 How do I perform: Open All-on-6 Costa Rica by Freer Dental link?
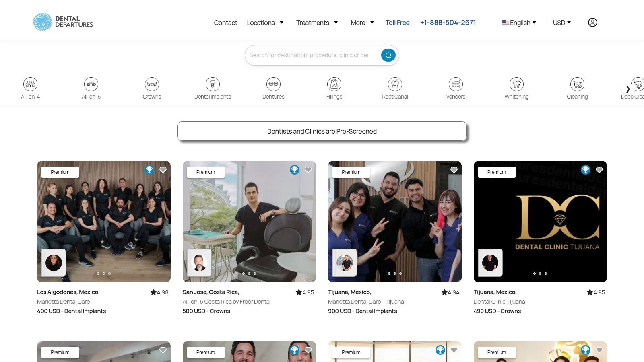click(227, 302)
